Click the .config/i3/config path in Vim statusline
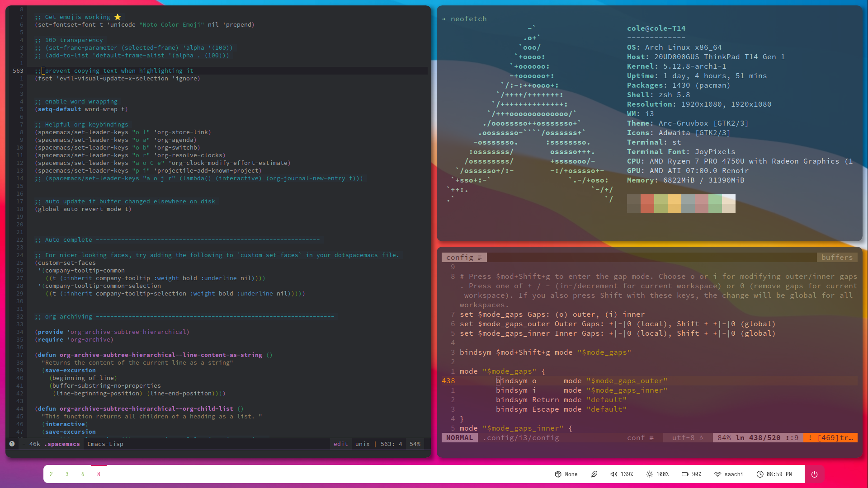The image size is (868, 488). tap(520, 438)
